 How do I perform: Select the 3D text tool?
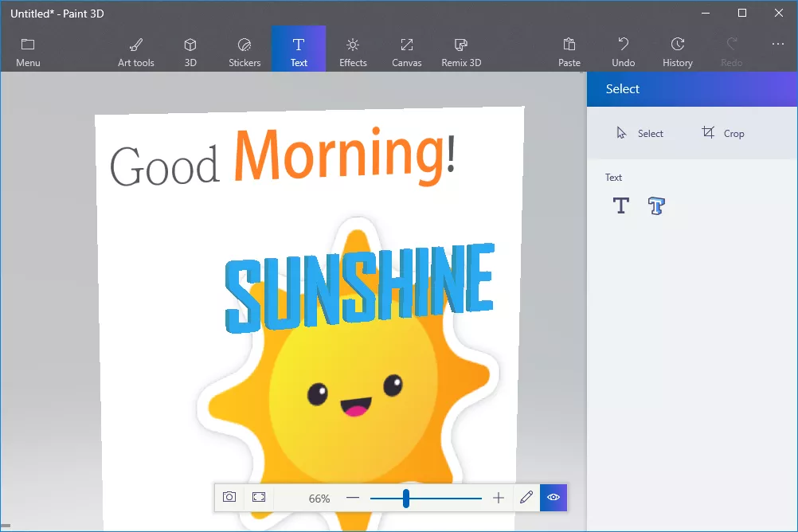[x=656, y=205]
